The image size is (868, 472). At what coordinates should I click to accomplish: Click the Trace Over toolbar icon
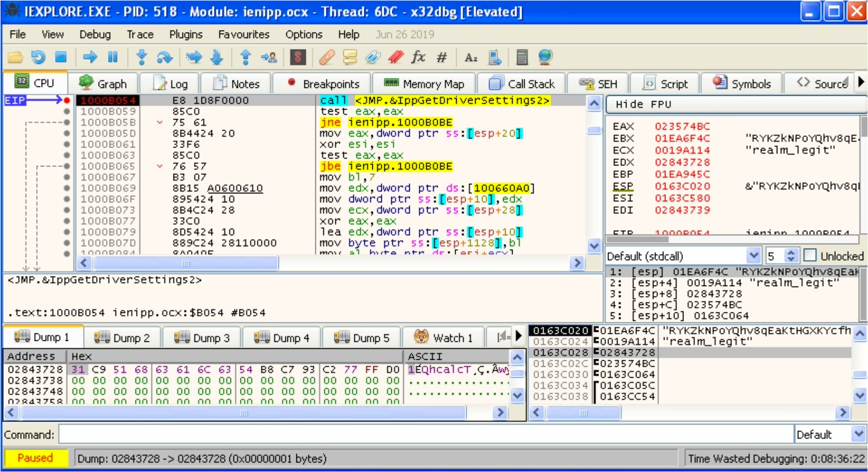(217, 57)
